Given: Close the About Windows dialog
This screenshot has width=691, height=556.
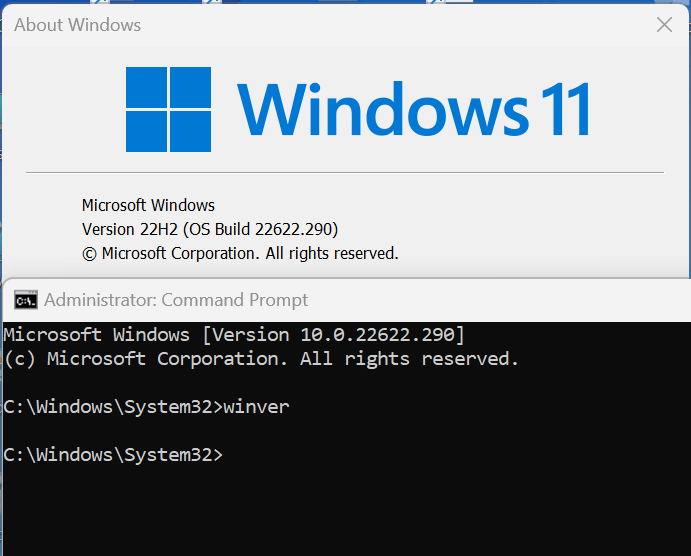Looking at the screenshot, I should pyautogui.click(x=664, y=25).
